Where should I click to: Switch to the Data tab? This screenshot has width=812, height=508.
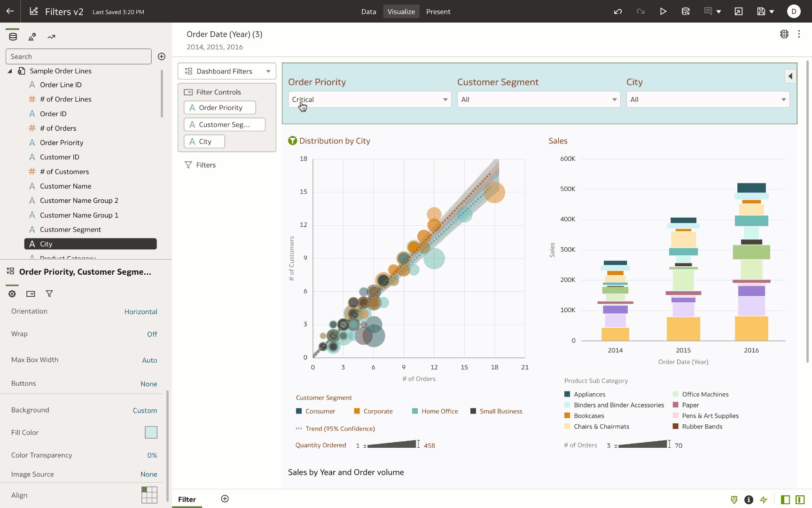pos(368,11)
